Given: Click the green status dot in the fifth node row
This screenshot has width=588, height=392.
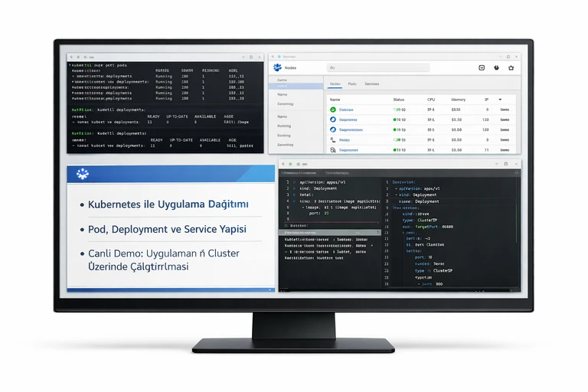Looking at the screenshot, I should [x=394, y=149].
